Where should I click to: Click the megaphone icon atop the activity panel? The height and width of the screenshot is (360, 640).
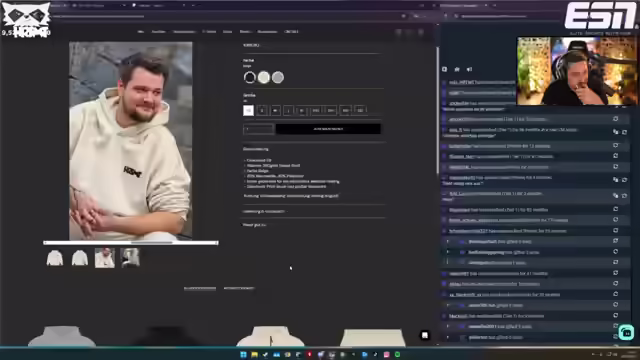469,69
